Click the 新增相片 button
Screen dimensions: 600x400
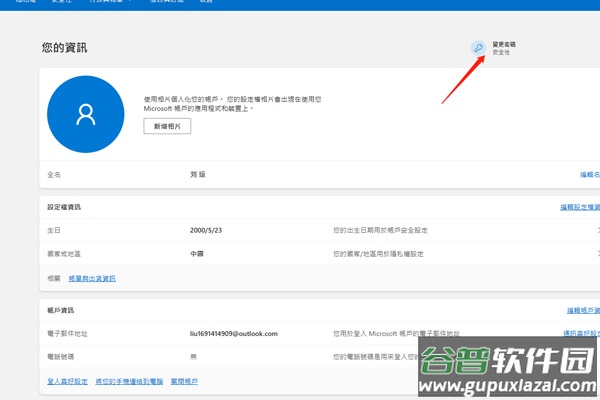167,126
